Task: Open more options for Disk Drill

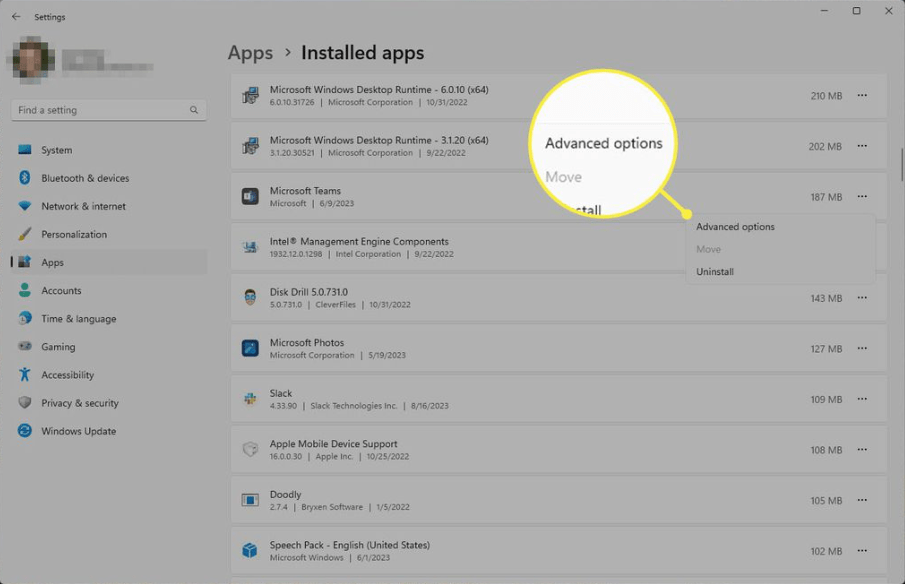Action: [x=862, y=298]
